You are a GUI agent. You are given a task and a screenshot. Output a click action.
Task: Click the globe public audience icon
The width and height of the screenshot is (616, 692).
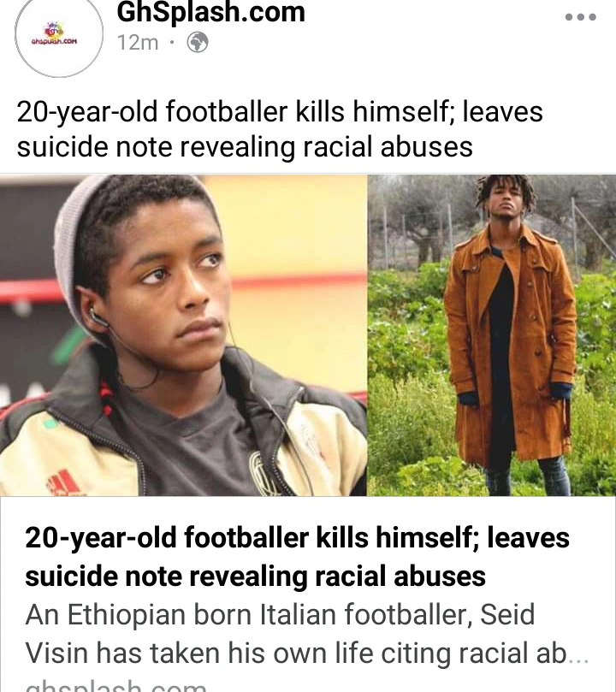(198, 43)
